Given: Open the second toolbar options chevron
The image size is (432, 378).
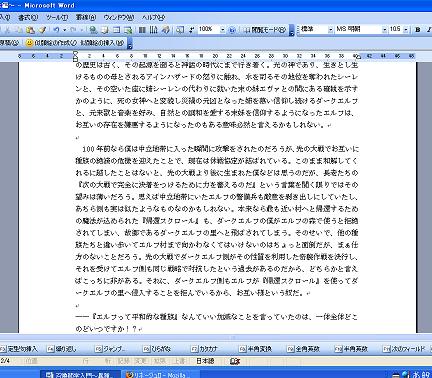Looking at the screenshot, I should pos(130,43).
